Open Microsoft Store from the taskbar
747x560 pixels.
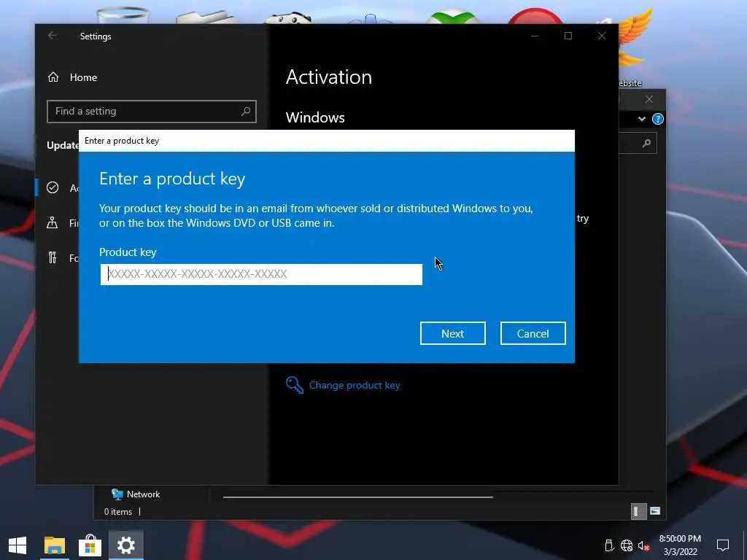[x=90, y=545]
